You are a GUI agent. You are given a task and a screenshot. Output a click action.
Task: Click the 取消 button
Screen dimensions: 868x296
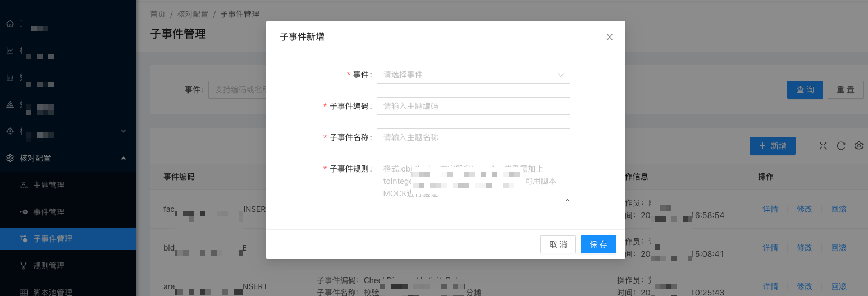558,244
